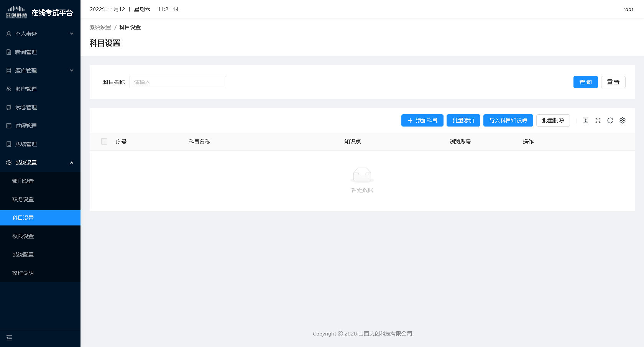Select the 成绩管理 sidebar icon

8,144
